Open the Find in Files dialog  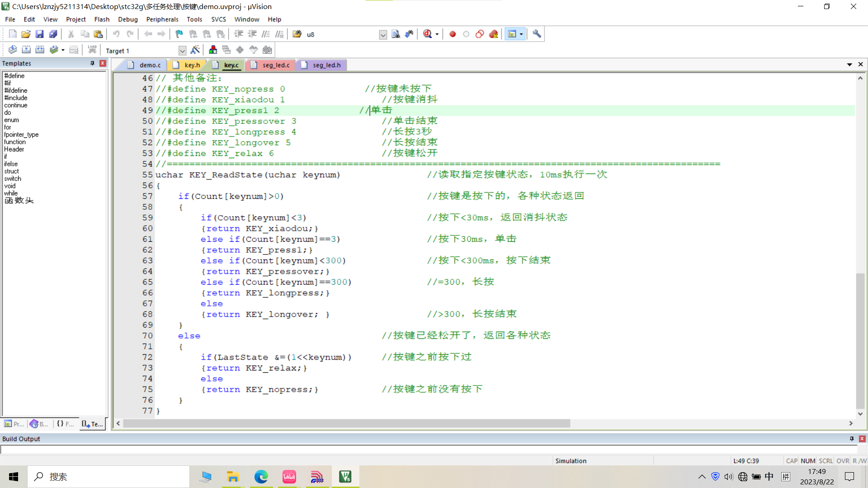[x=297, y=34]
